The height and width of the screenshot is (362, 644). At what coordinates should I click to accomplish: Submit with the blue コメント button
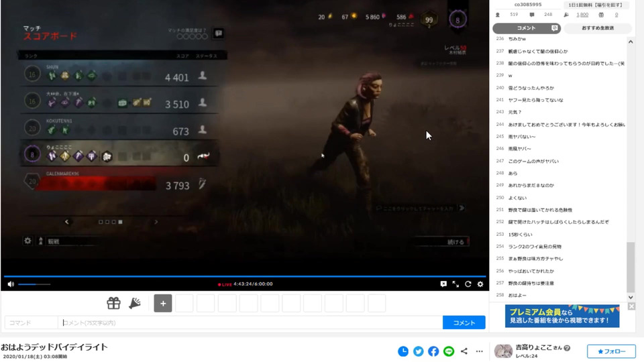tap(464, 322)
